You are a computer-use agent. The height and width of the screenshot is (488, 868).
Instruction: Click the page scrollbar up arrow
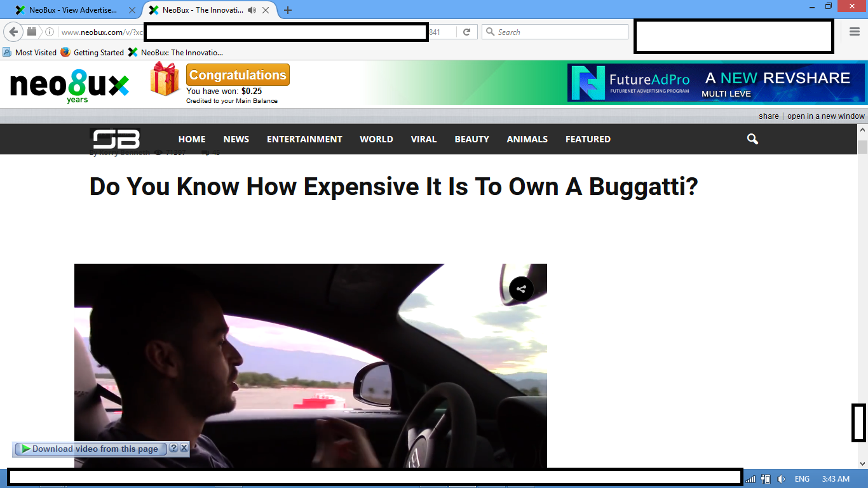862,130
